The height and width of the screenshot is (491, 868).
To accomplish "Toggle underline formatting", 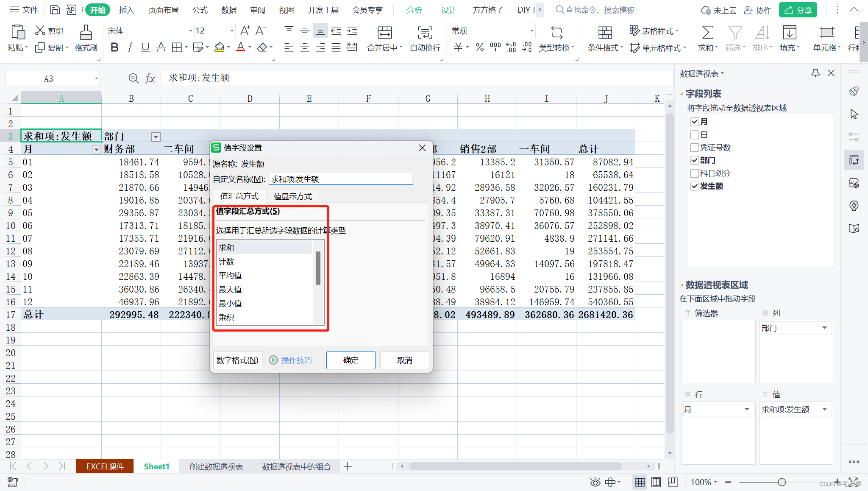I will coord(145,47).
